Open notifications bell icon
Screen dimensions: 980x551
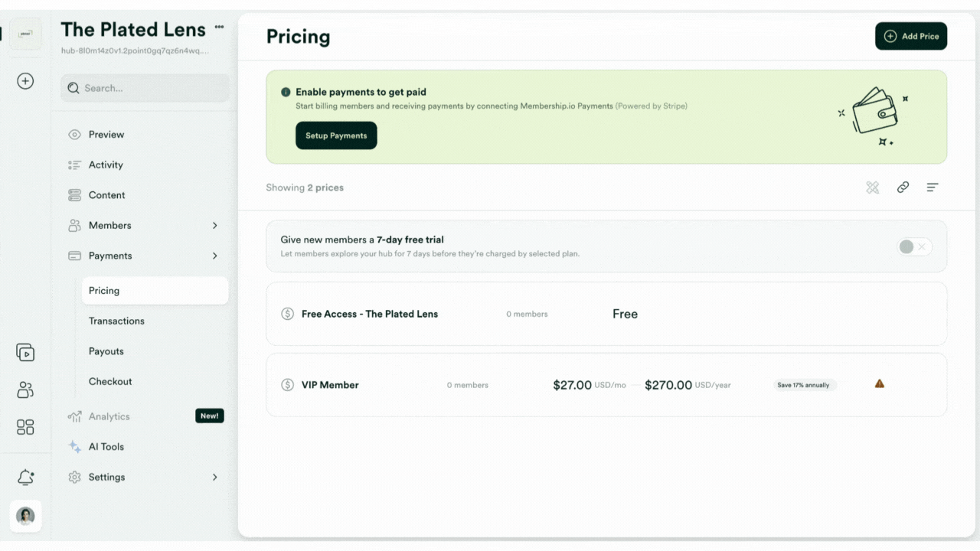click(25, 478)
